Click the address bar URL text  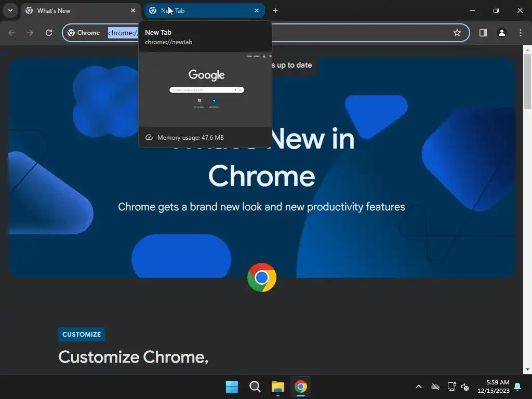pos(123,33)
